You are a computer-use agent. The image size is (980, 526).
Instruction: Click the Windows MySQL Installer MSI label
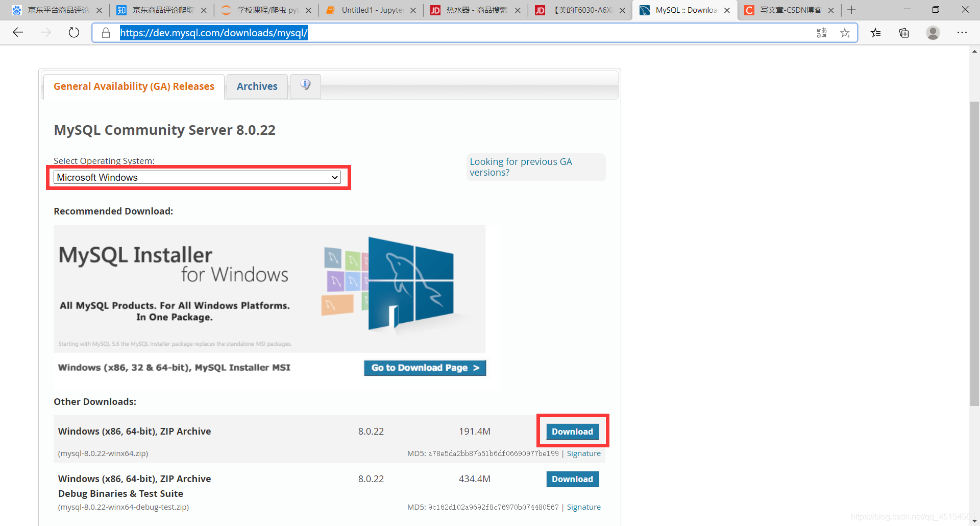174,368
